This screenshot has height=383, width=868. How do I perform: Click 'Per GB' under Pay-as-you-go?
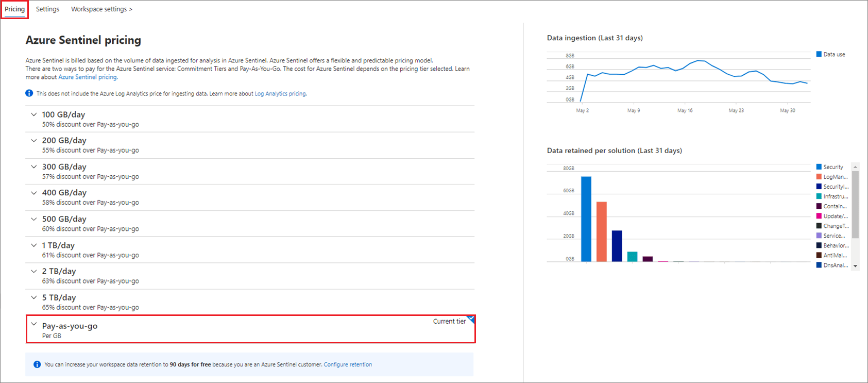coord(52,336)
